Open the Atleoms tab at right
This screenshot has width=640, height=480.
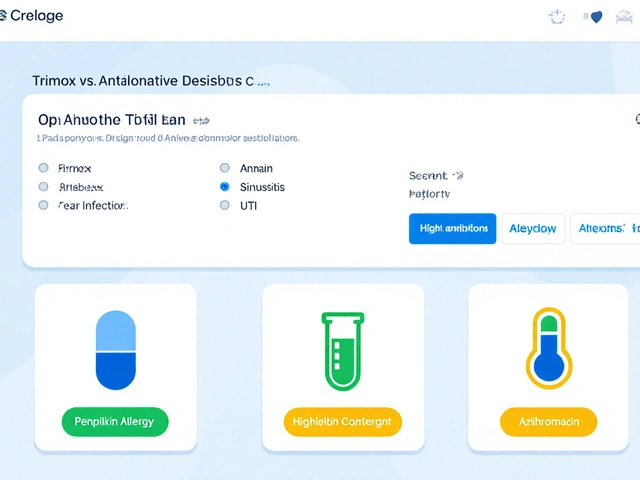click(606, 228)
